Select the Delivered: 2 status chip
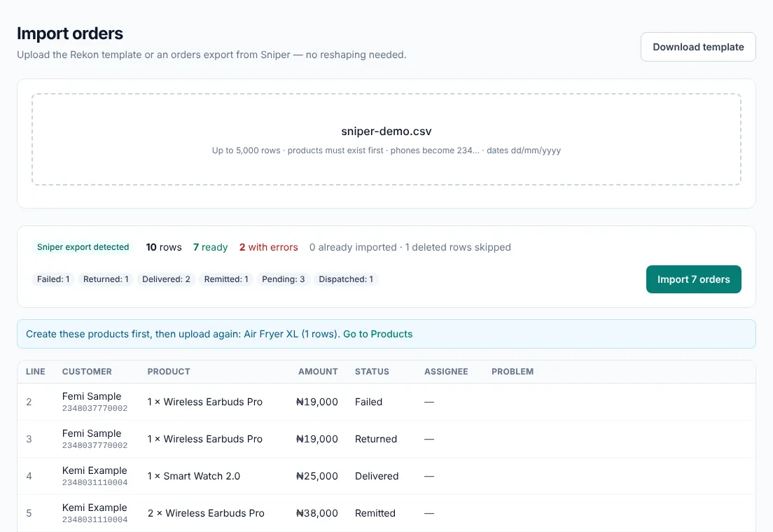The height and width of the screenshot is (532, 773). pyautogui.click(x=166, y=279)
